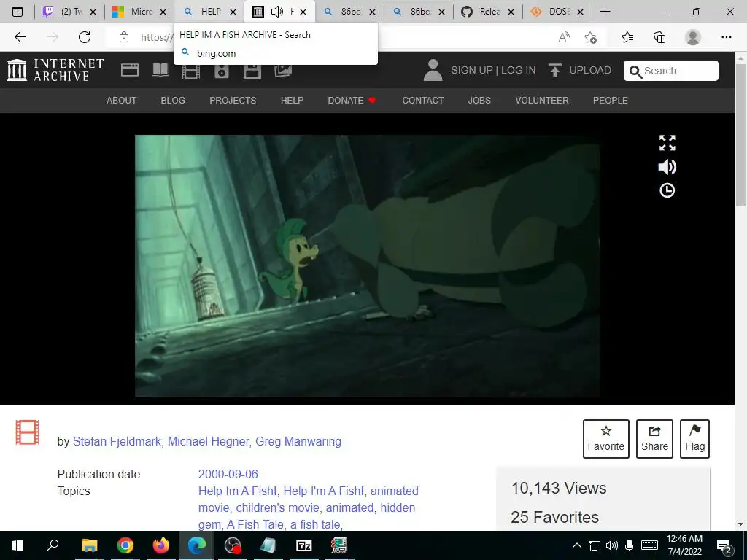The width and height of the screenshot is (747, 560).
Task: Show hidden system tray icons chevron
Action: (576, 545)
